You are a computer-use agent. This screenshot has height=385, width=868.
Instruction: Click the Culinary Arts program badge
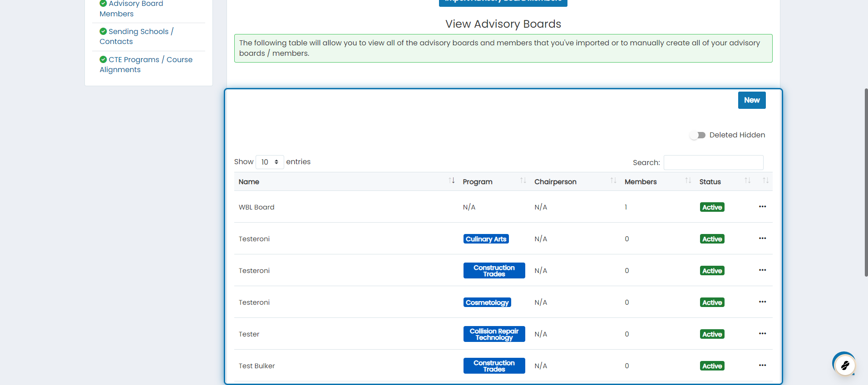[x=486, y=239]
